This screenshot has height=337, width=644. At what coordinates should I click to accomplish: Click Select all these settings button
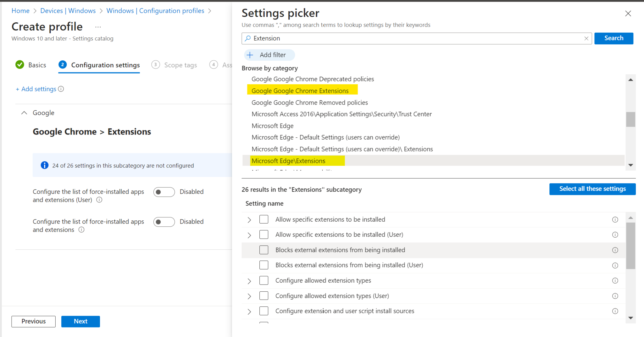(x=592, y=189)
